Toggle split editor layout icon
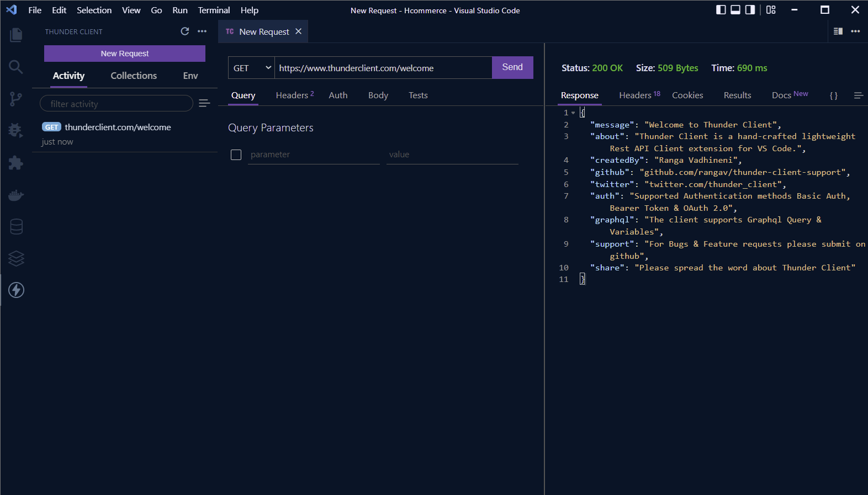The image size is (868, 495). pyautogui.click(x=838, y=31)
